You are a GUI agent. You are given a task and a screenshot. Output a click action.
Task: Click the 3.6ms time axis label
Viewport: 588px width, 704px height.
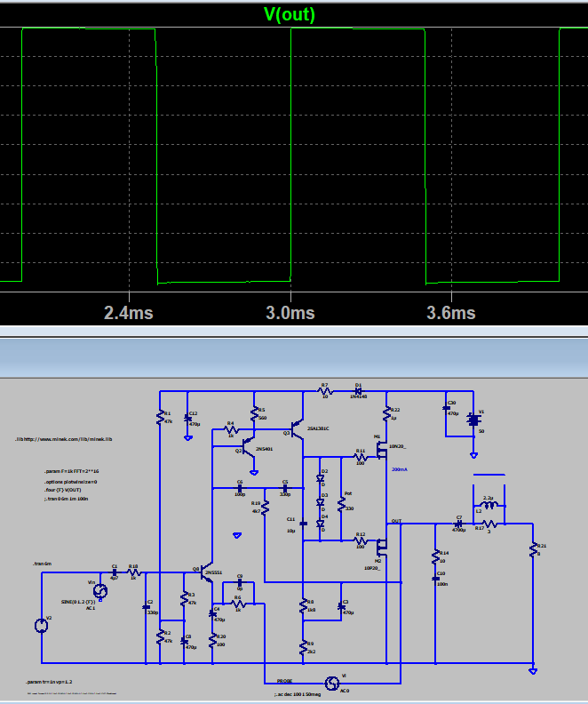coord(451,313)
